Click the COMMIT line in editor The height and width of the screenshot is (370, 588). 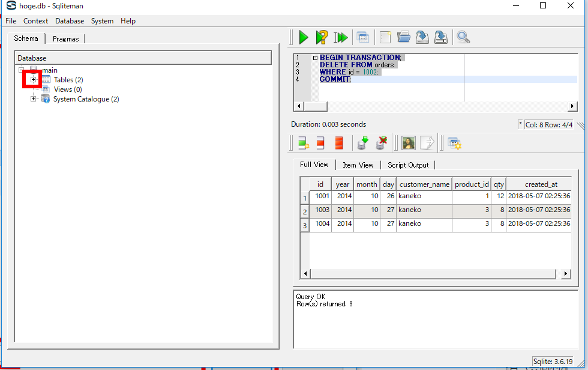pyautogui.click(x=335, y=79)
